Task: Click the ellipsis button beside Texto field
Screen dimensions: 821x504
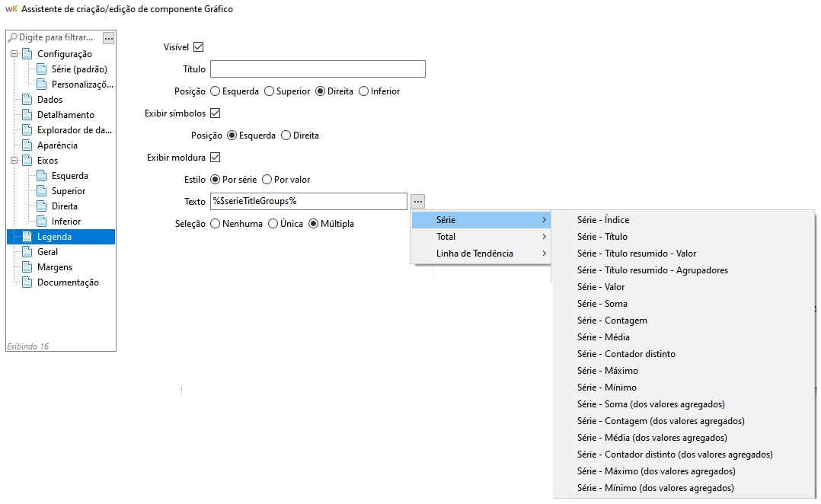Action: 417,202
